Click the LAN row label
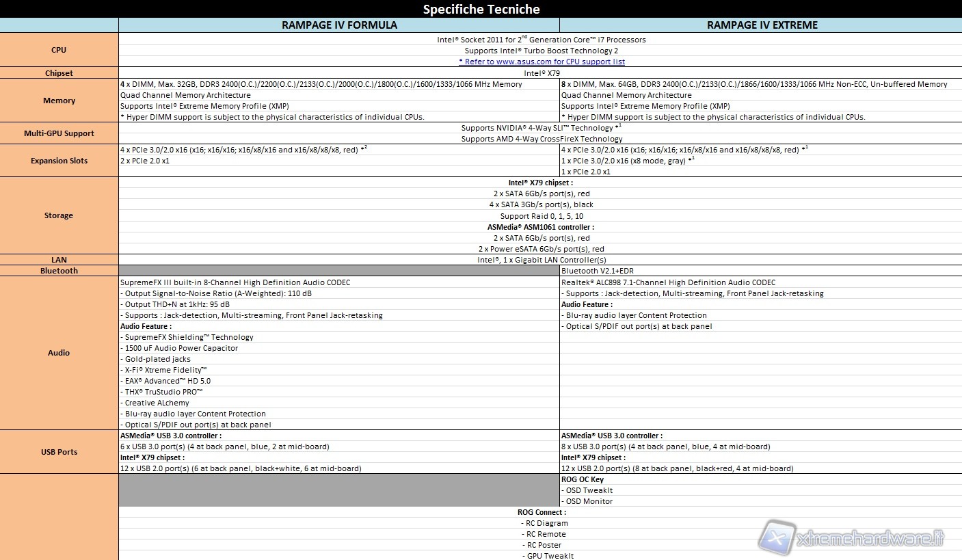Image resolution: width=962 pixels, height=560 pixels. pos(59,260)
